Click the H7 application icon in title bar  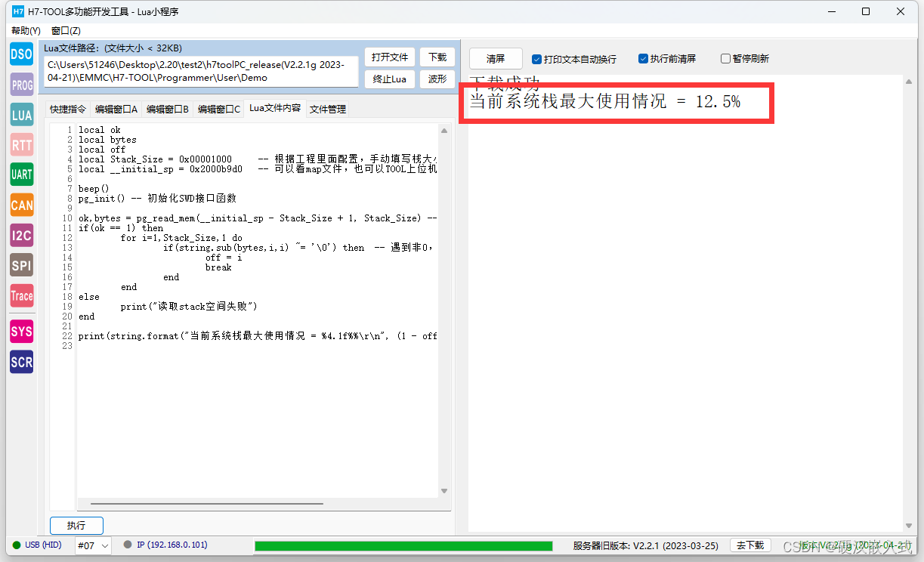[19, 11]
